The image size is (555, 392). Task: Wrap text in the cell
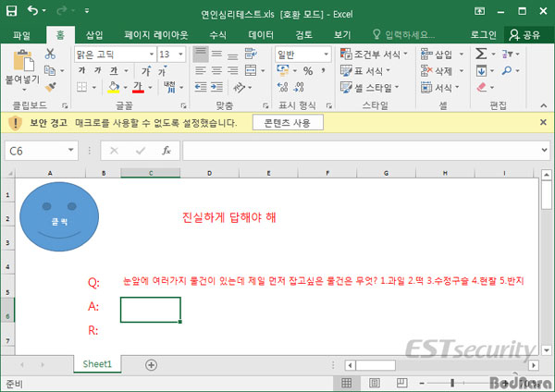(251, 54)
